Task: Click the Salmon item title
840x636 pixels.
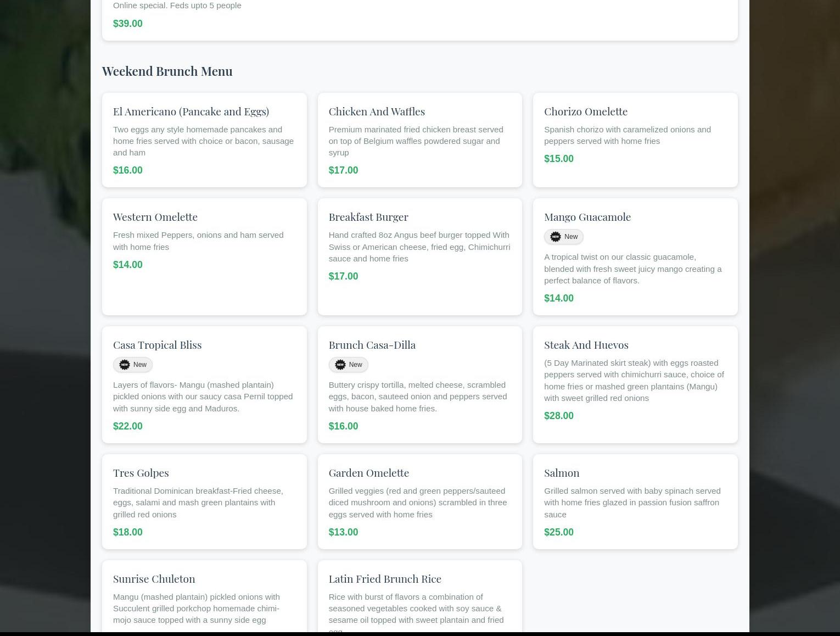Action: 561,472
